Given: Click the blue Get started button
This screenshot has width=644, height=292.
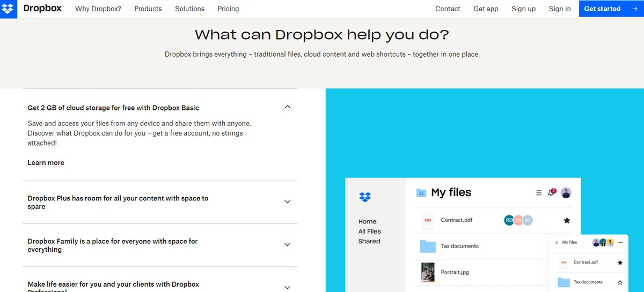Looking at the screenshot, I should [611, 9].
